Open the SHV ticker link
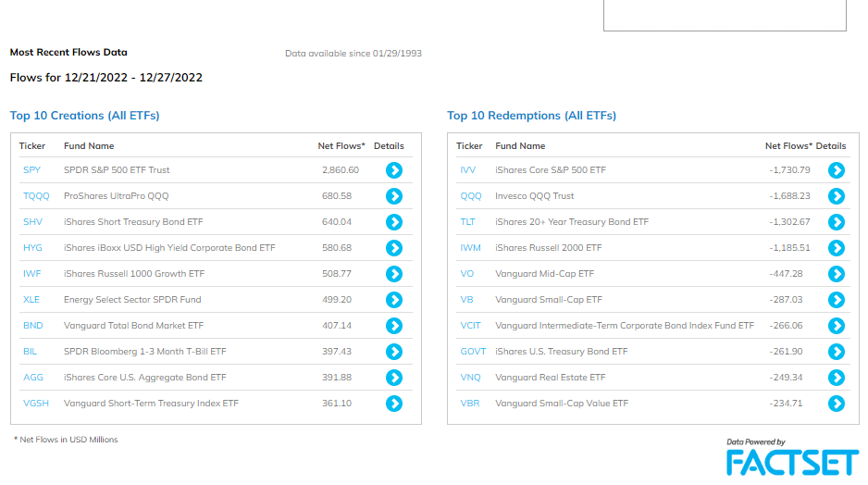Viewport: 868px width, 485px height. [32, 222]
